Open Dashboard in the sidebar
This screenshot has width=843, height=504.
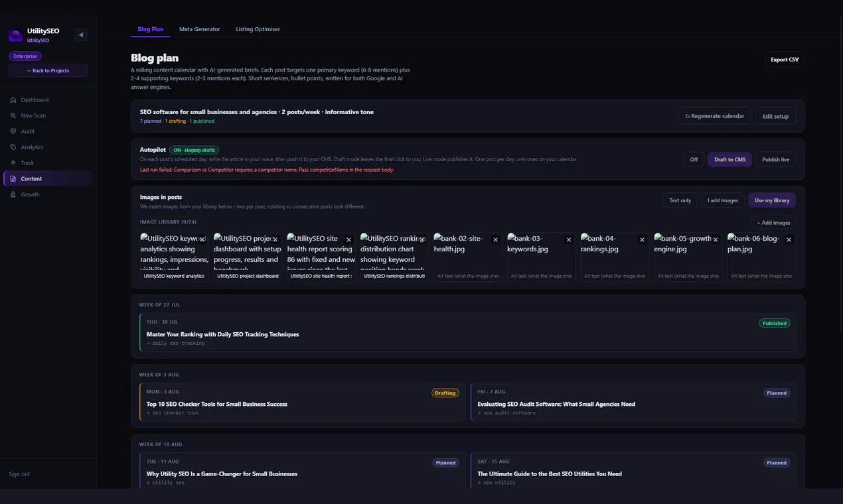(48, 100)
